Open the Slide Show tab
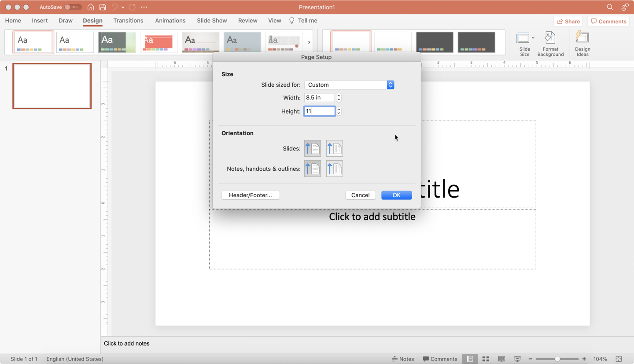 click(x=212, y=21)
